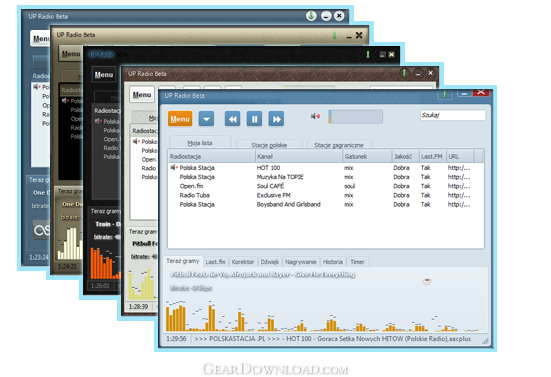This screenshot has height=377, width=551.
Task: Click speaker icon in rearmost window list
Action: 37,86
